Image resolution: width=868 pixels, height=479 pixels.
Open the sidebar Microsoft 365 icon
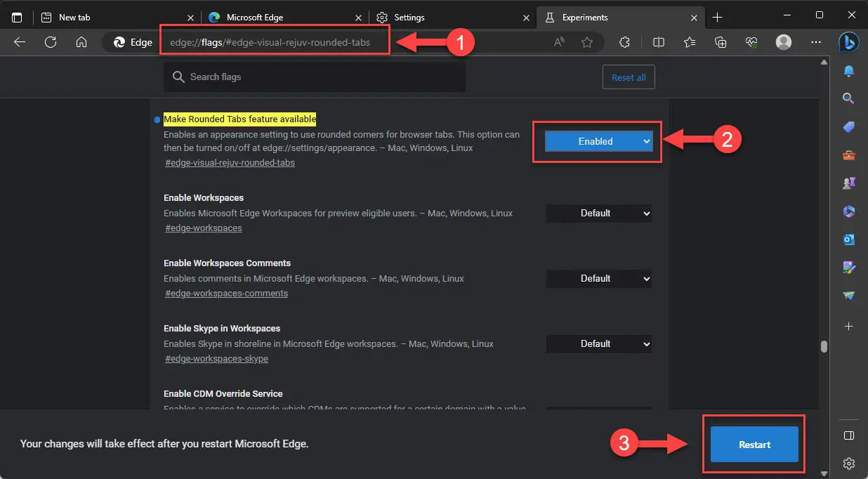(x=849, y=211)
